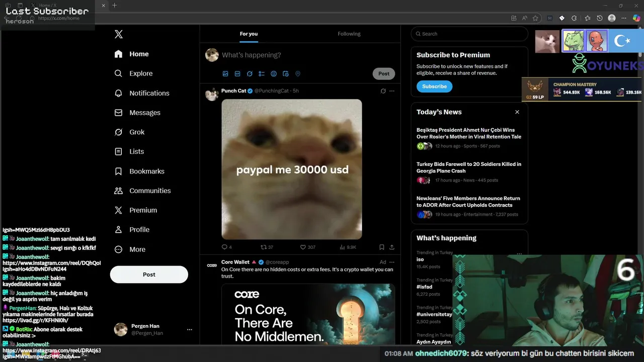Open Explore from the sidebar
644x362 pixels.
[x=134, y=73]
